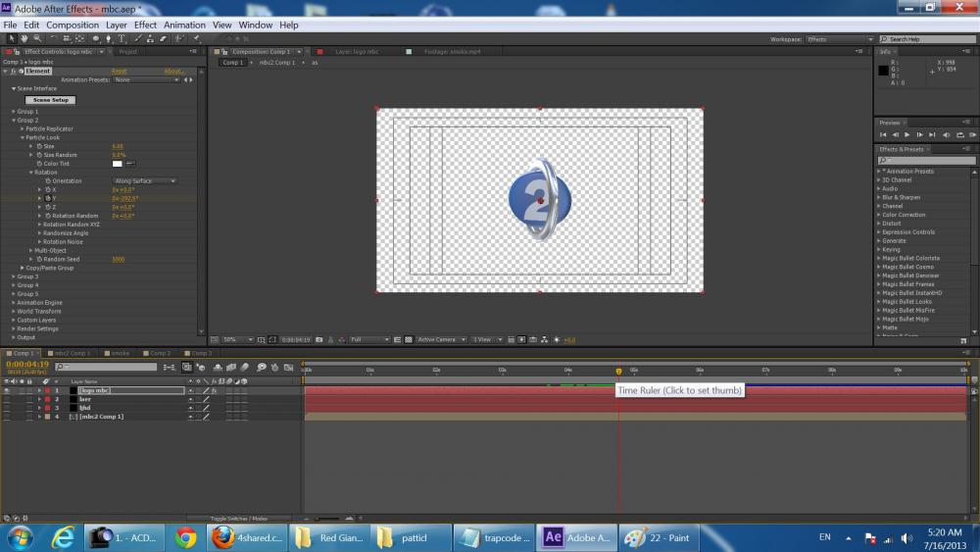
Task: Choose the Pen tool in the toolbar
Action: click(108, 39)
